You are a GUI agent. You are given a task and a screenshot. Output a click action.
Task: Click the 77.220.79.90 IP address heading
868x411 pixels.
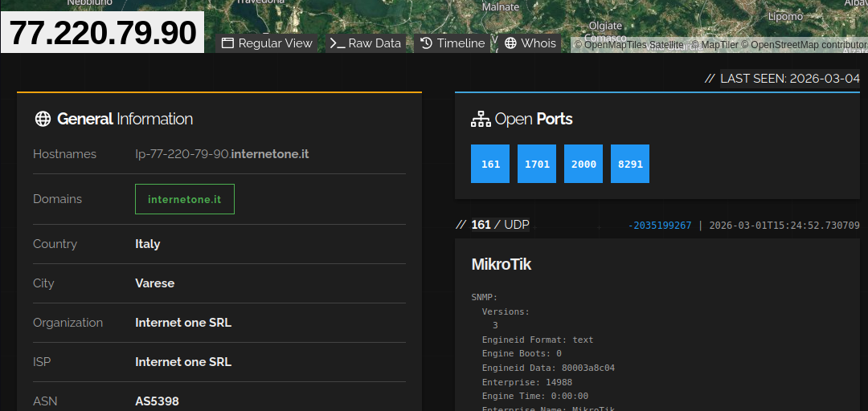pos(103,33)
